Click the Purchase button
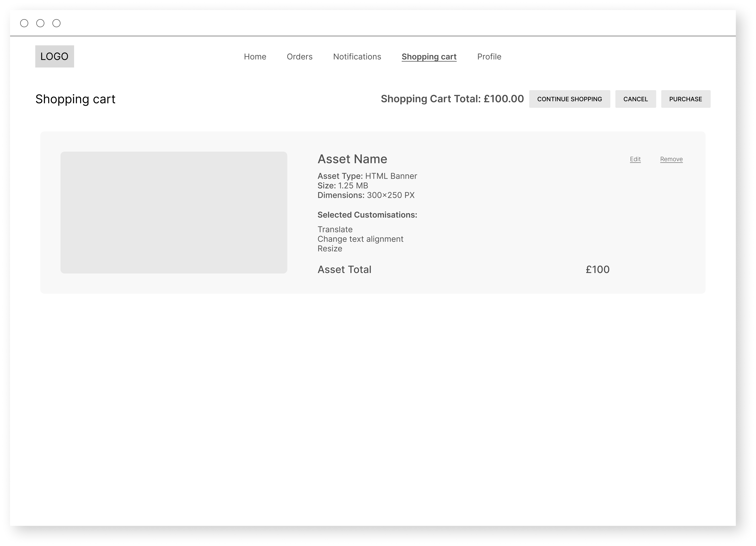Screen dimensions: 756x546 (x=685, y=99)
